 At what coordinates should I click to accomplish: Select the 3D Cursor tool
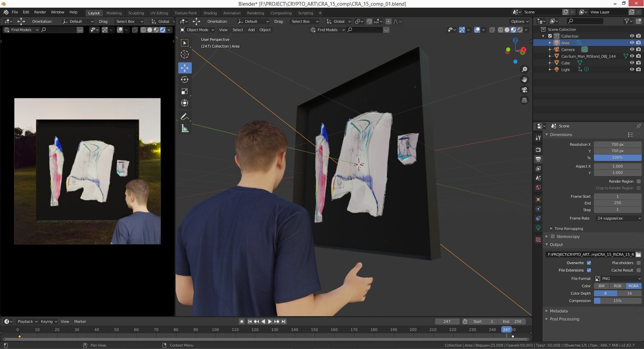185,54
